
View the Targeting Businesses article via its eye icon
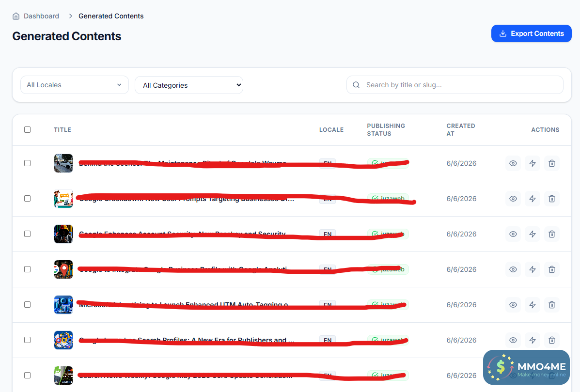[x=513, y=199]
